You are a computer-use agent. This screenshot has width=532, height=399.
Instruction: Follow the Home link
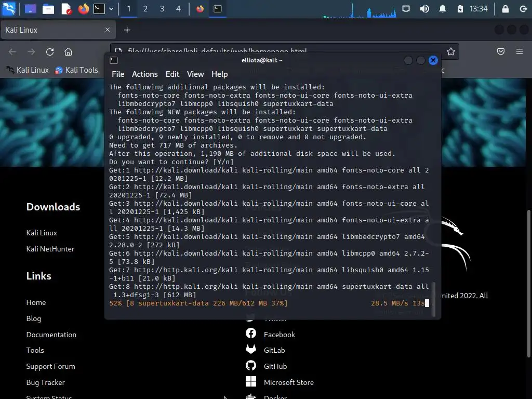click(36, 302)
